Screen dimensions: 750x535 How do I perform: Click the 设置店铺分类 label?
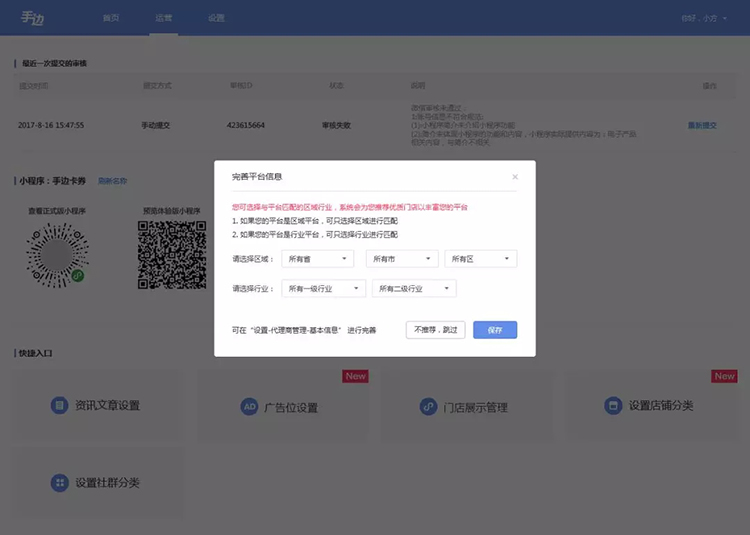coord(661,405)
